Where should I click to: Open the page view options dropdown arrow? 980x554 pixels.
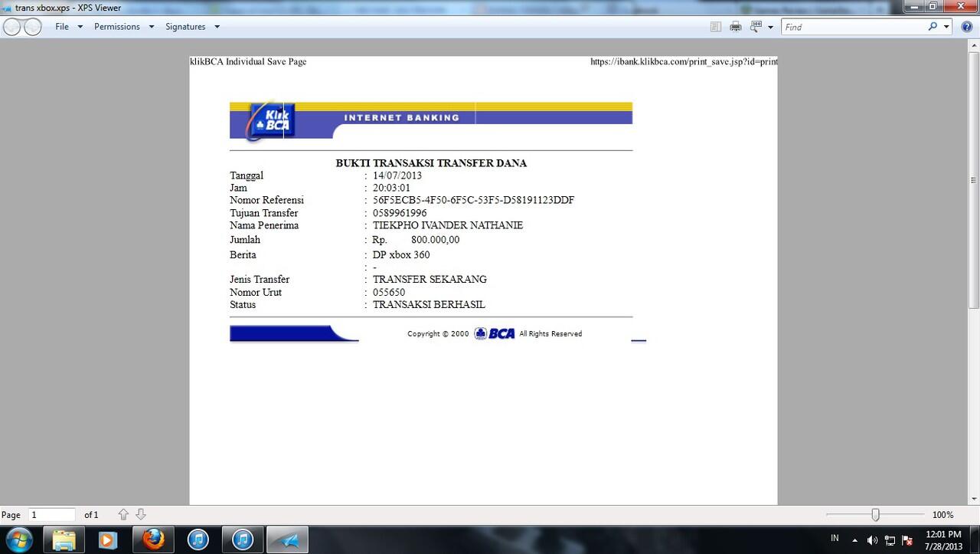(769, 27)
